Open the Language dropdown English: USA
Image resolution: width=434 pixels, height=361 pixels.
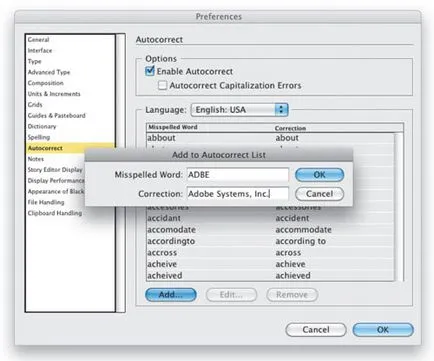[x=239, y=110]
